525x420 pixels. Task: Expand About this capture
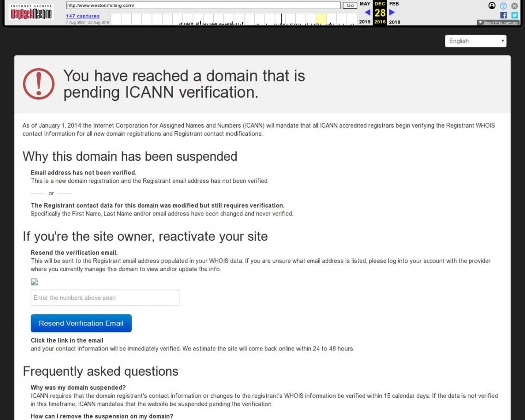pos(498,23)
